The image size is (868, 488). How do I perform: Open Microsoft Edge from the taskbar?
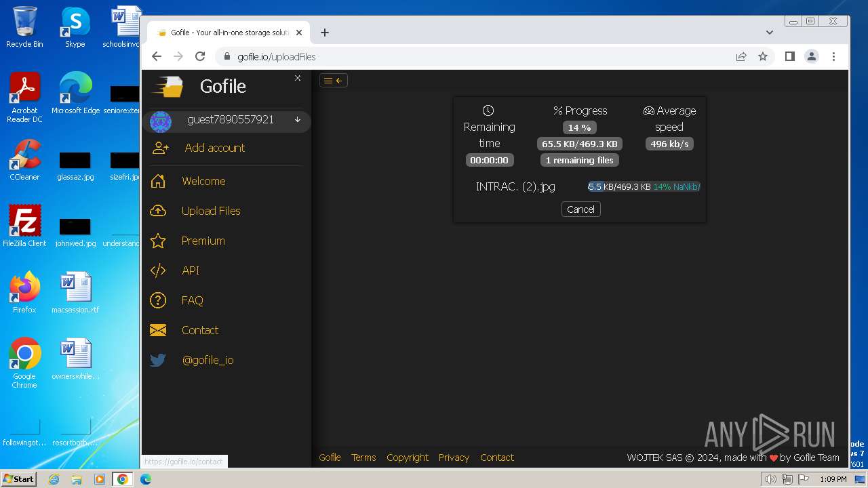point(145,479)
